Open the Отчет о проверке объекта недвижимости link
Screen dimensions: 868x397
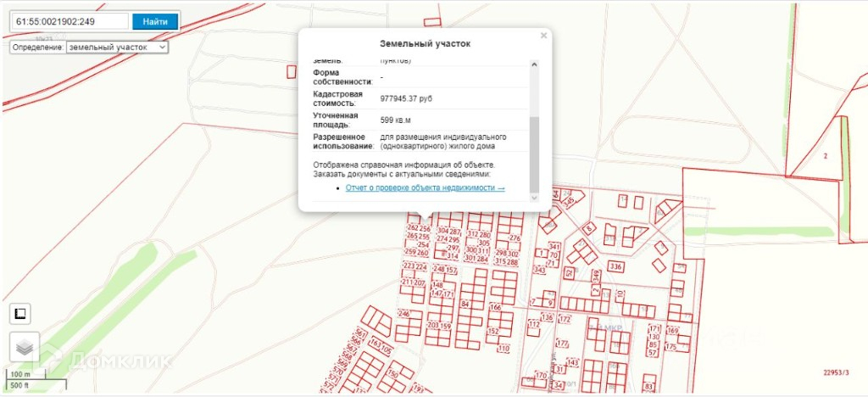coord(425,187)
